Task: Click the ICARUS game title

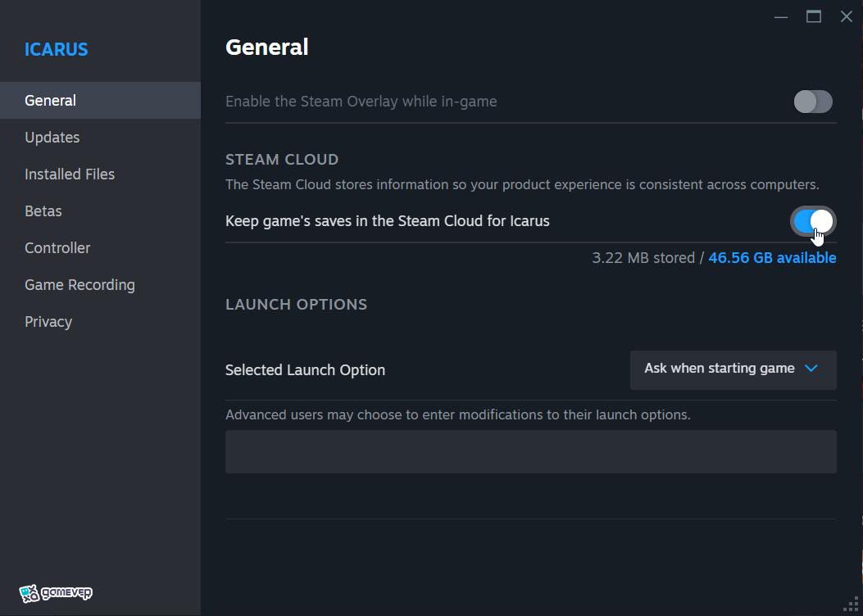Action: [56, 49]
